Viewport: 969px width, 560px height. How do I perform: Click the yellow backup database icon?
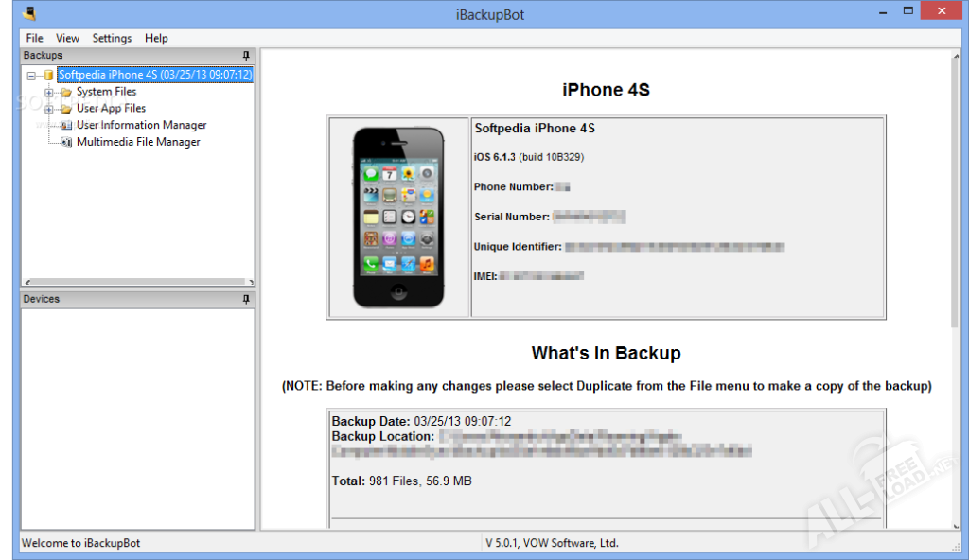point(48,75)
